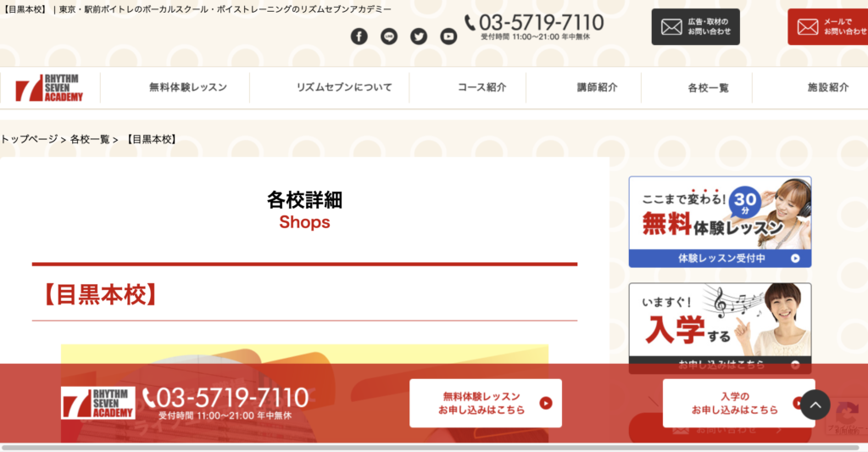Open the Facebook social icon
This screenshot has width=868, height=452.
[359, 36]
